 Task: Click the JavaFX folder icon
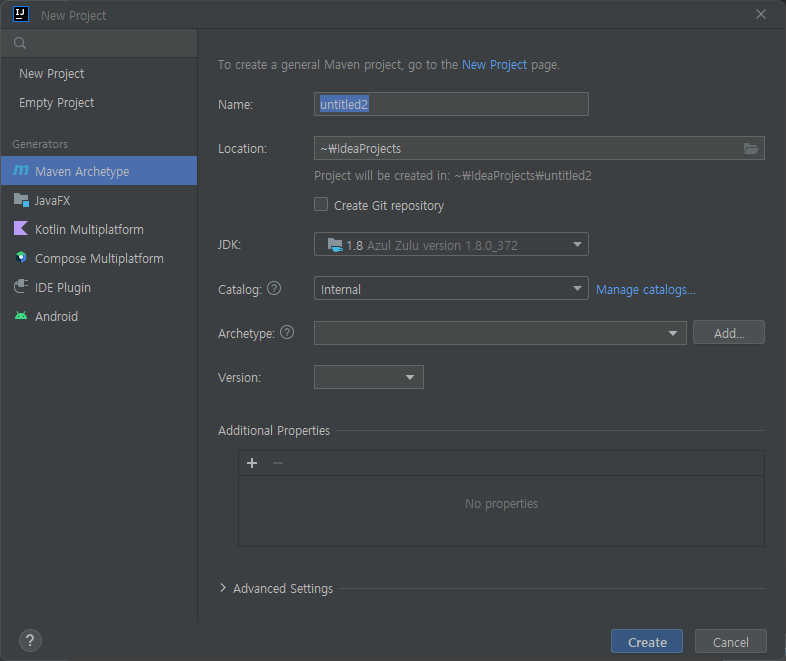(x=21, y=200)
